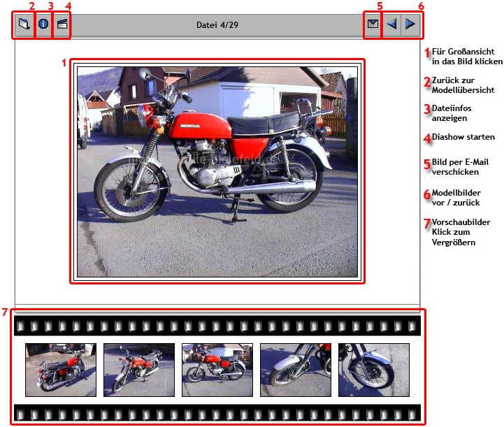Enlarge the main red Honda motorcycle photo
Viewport: 504px width, 427px height.
217,171
